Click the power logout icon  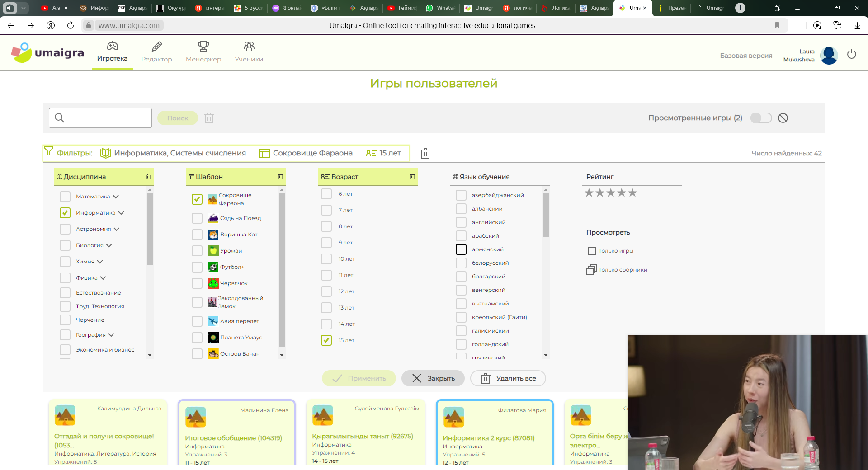pos(852,54)
